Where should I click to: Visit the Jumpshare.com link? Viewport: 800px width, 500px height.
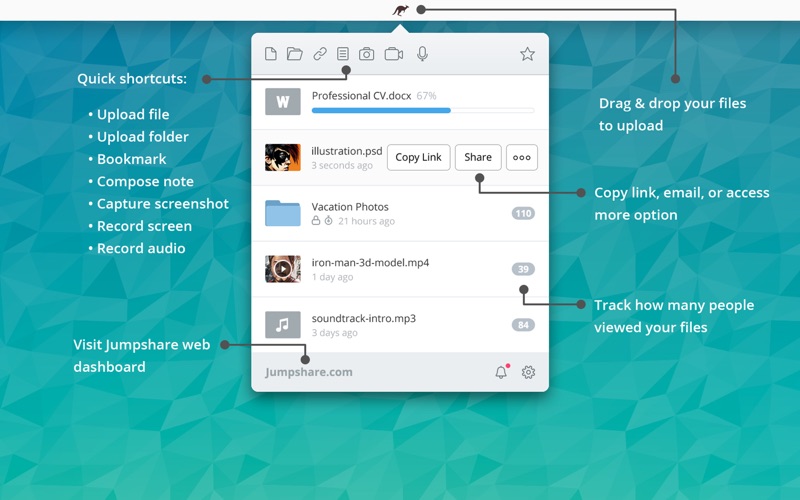click(x=309, y=372)
